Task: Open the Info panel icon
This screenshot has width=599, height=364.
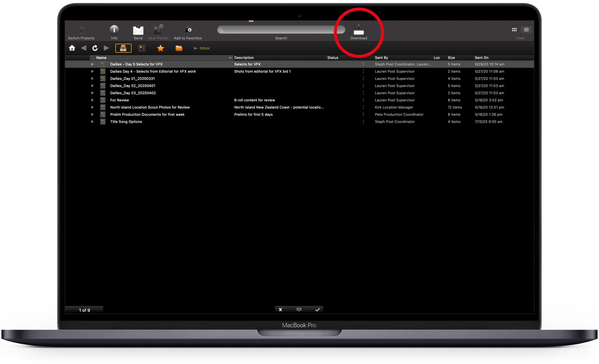Action: tap(114, 30)
